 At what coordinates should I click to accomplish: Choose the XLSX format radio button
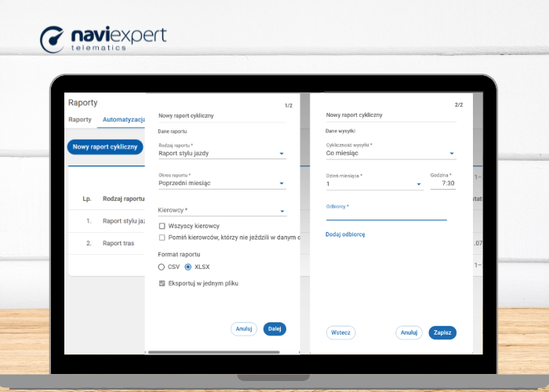[188, 267]
